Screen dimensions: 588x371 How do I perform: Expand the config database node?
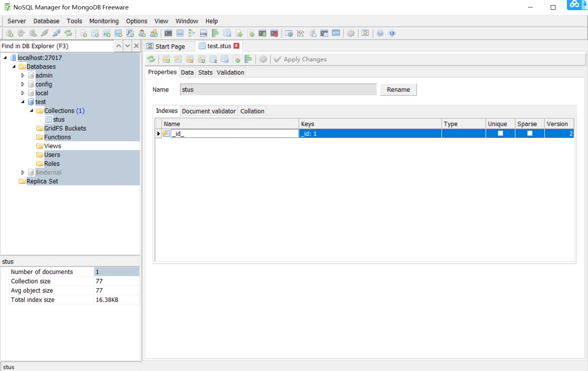click(x=23, y=84)
